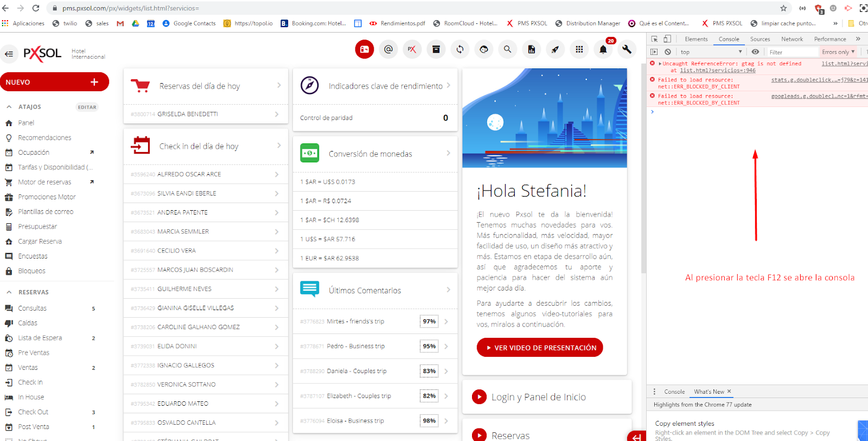Open the support agent headset icon

pyautogui.click(x=484, y=49)
